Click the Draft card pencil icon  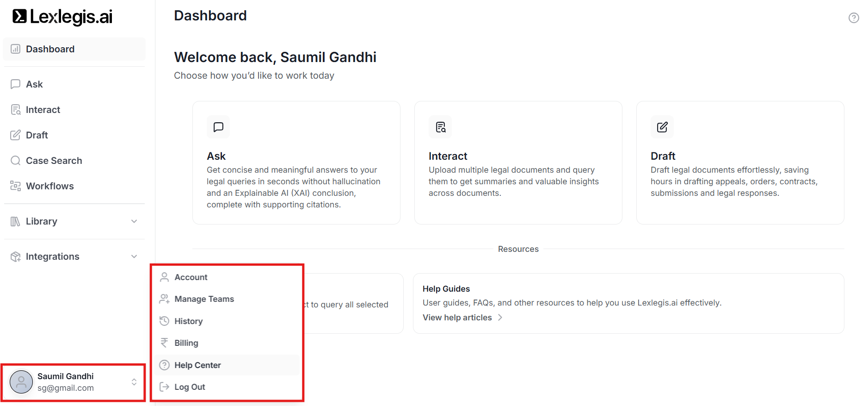(662, 127)
